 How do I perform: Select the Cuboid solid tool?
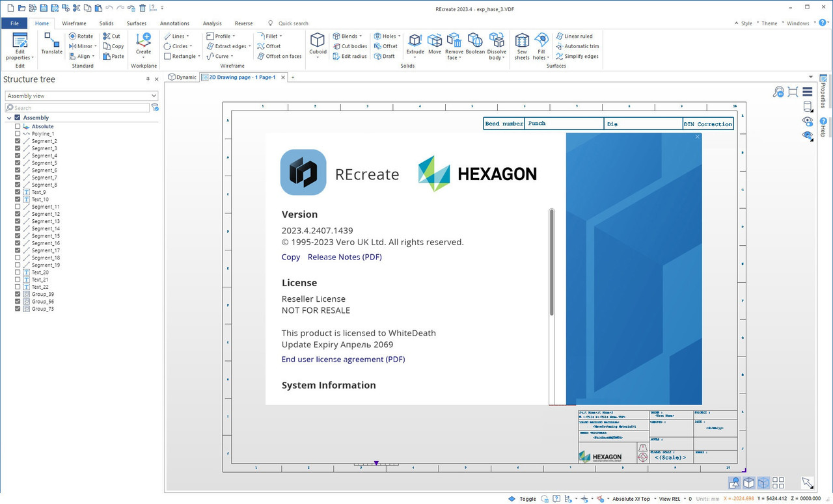tap(318, 45)
